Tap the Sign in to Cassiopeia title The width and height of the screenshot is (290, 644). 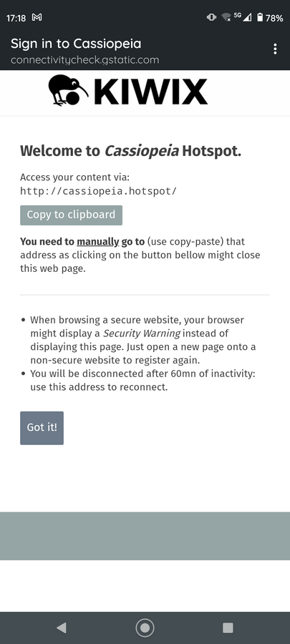coord(76,44)
